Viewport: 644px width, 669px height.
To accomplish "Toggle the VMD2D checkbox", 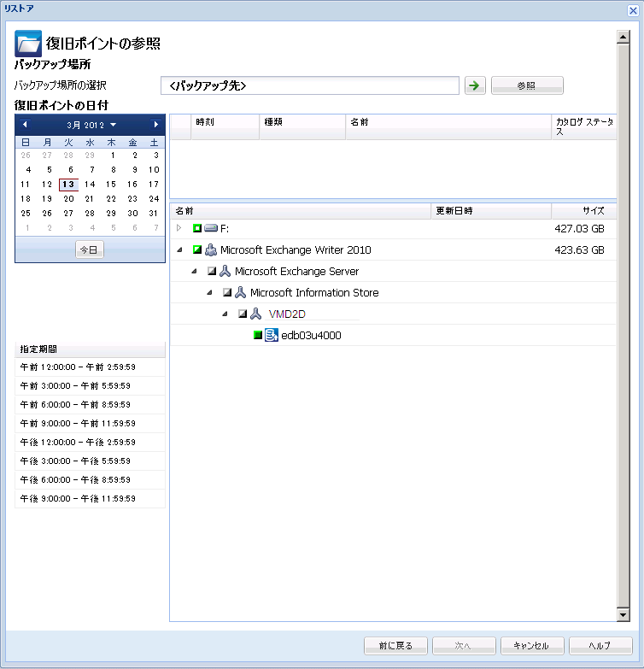I will coord(243,314).
